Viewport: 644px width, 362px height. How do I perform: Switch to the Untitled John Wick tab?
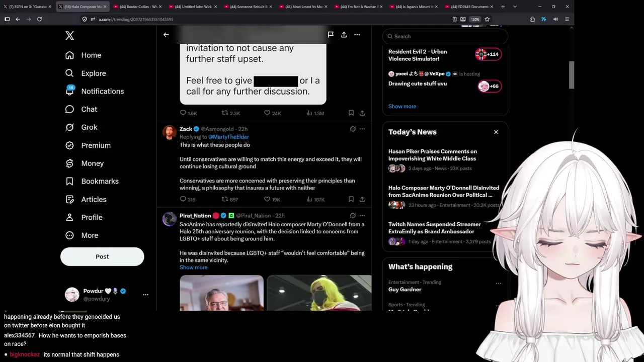point(192,7)
